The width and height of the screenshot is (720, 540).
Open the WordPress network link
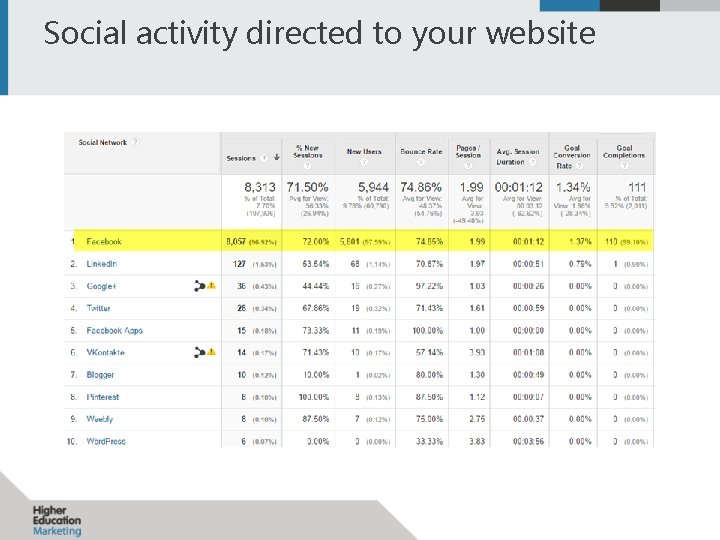106,441
